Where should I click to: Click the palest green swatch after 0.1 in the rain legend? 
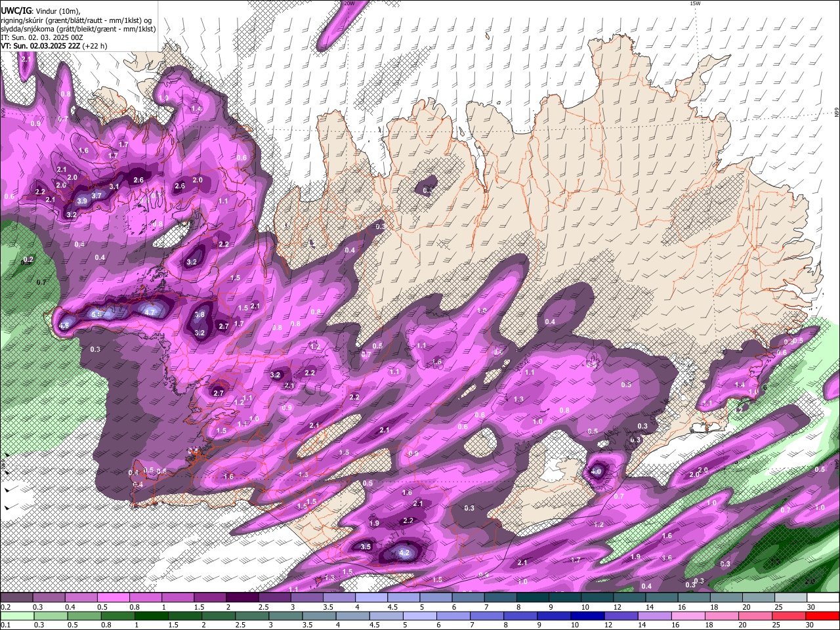click(x=16, y=616)
